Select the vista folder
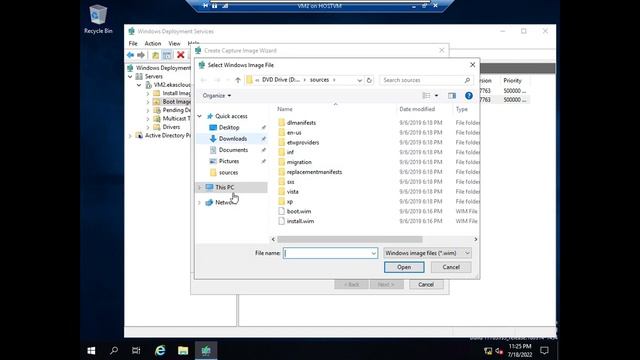The image size is (640, 360). 292,191
